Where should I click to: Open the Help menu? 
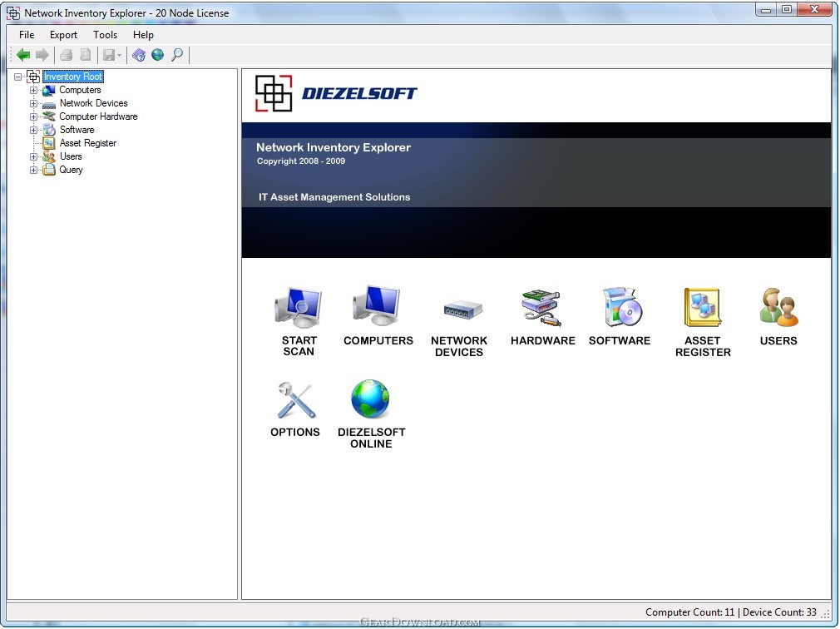tap(143, 35)
